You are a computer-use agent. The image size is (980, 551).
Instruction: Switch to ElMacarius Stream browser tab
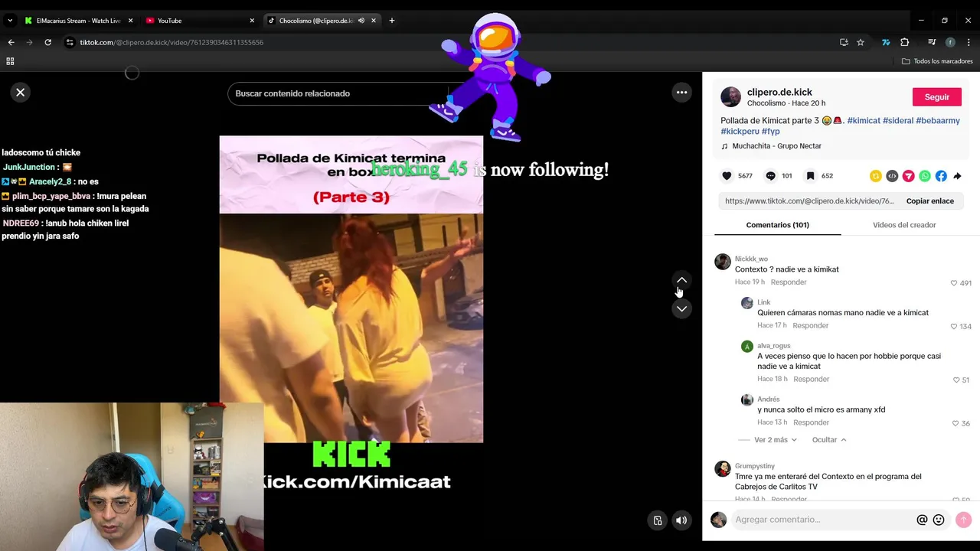(79, 21)
